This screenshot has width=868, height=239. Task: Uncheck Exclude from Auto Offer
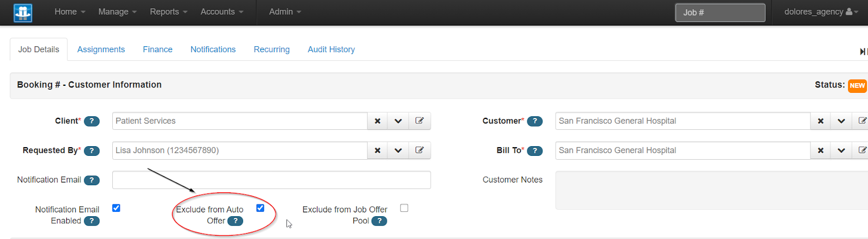260,208
